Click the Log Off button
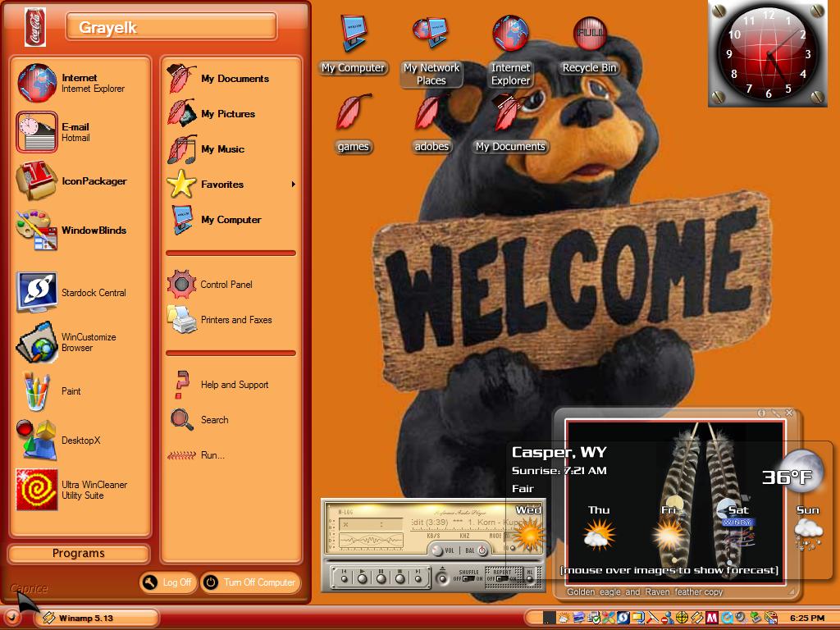Viewport: 840px width, 630px height. 167,582
